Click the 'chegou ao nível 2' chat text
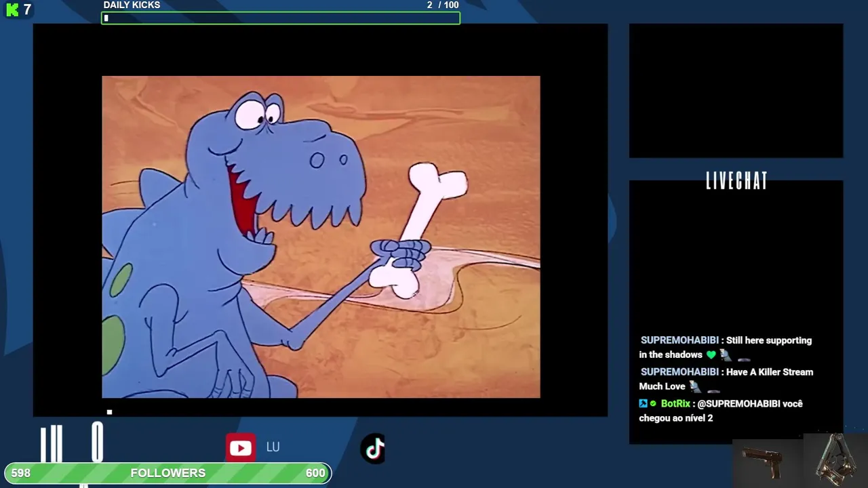868x488 pixels. point(676,418)
